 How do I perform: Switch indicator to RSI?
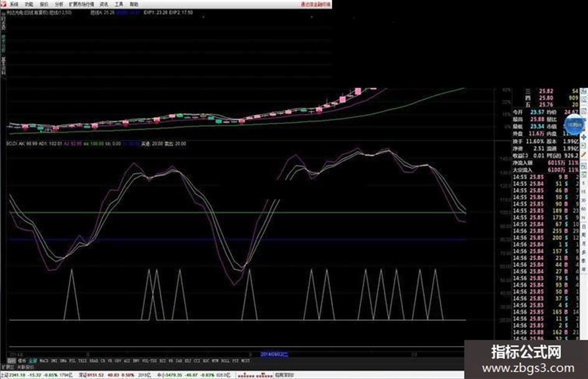(162, 360)
